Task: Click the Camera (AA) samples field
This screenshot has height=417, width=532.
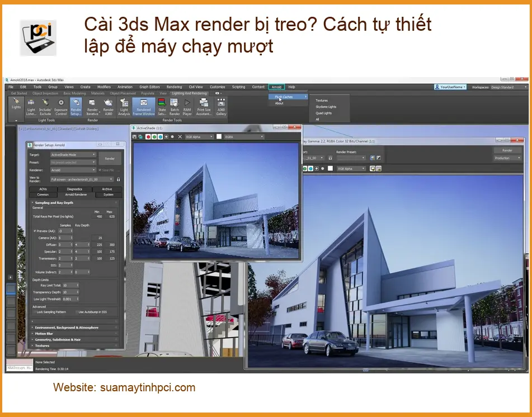Action: [65, 238]
